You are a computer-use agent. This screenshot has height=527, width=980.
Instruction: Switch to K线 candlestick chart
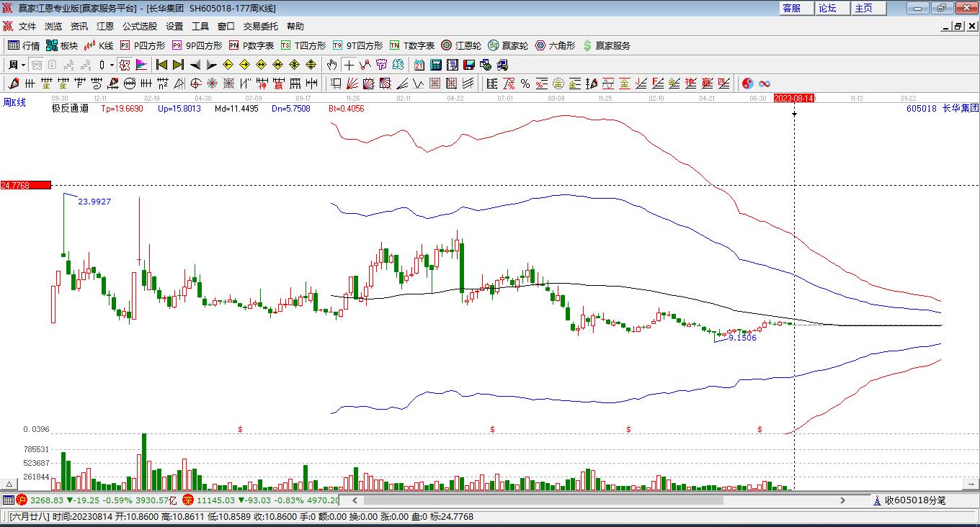click(x=99, y=45)
